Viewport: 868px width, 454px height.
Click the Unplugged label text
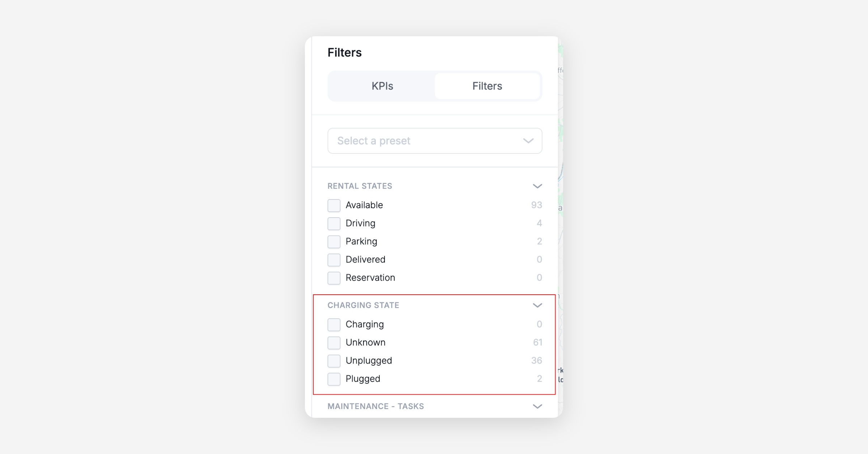click(369, 361)
